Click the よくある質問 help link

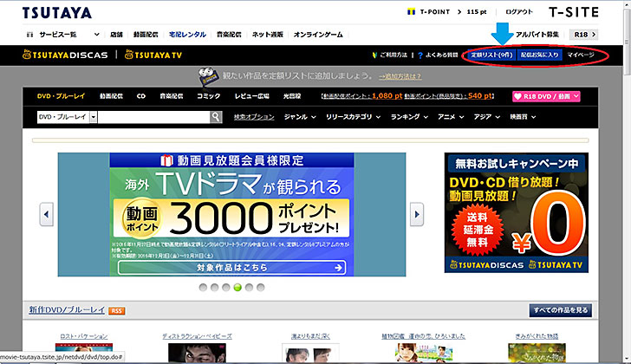tap(439, 55)
